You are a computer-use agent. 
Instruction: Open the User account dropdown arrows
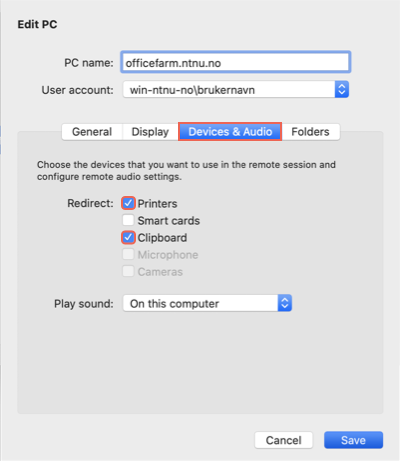click(x=342, y=89)
